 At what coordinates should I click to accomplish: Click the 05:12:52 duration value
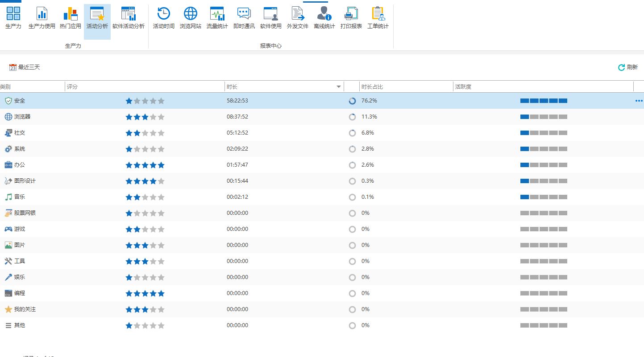(x=237, y=133)
